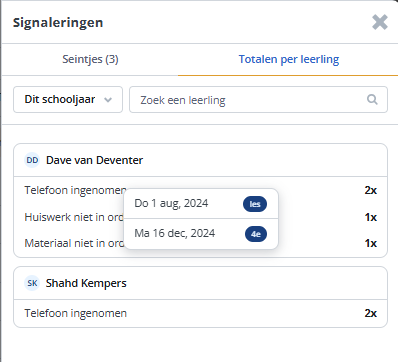This screenshot has height=362, width=398.
Task: Select the Totalen per leerling tab
Action: pyautogui.click(x=289, y=59)
